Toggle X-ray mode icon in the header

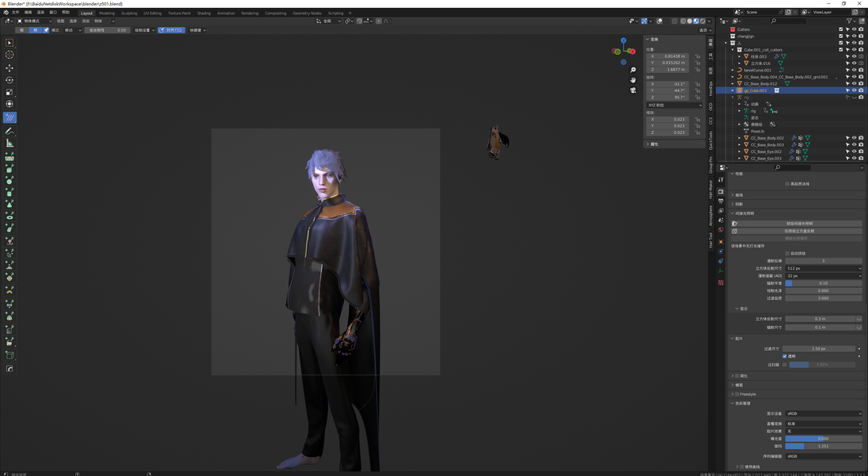click(674, 21)
